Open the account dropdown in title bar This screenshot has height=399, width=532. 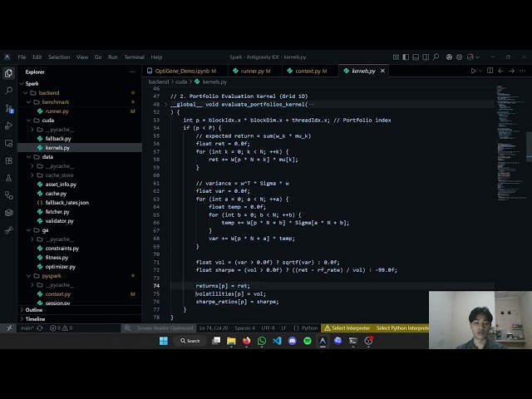(x=473, y=57)
